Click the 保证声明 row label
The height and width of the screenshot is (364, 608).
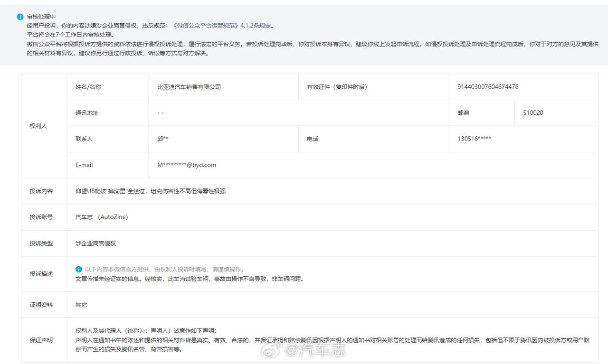point(41,340)
